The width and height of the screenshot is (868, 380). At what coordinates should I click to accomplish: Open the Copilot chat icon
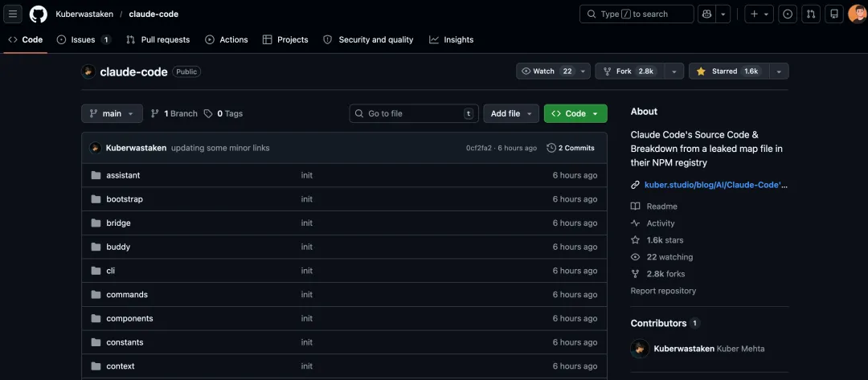tap(706, 14)
